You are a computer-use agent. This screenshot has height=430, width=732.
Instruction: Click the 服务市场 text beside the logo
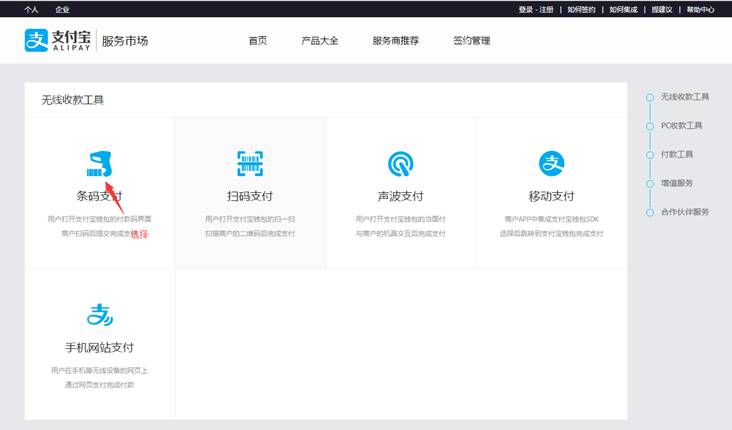click(x=125, y=41)
